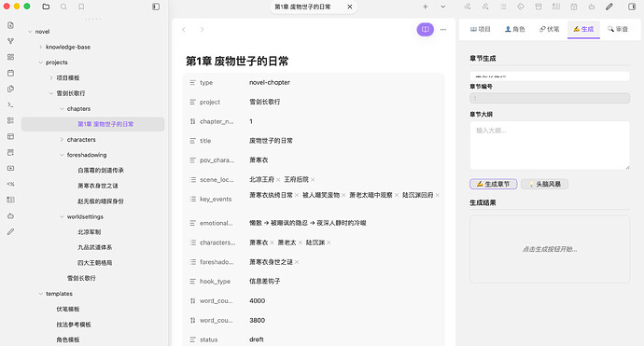Open the file explorer folder icon
Viewport: 644px width, 346px height.
coord(46,7)
